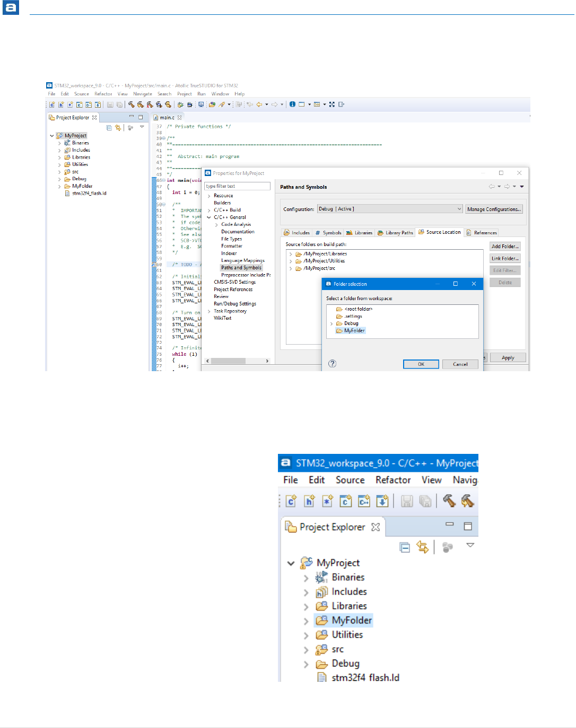
Task: Select CMSIS-SVD Settings in Properties tree
Action: tap(234, 282)
